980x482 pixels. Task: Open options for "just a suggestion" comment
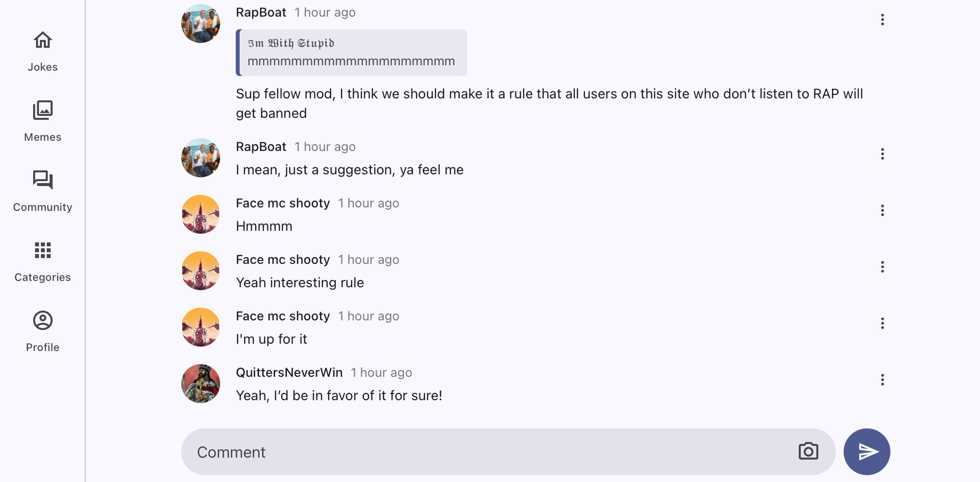click(x=882, y=154)
